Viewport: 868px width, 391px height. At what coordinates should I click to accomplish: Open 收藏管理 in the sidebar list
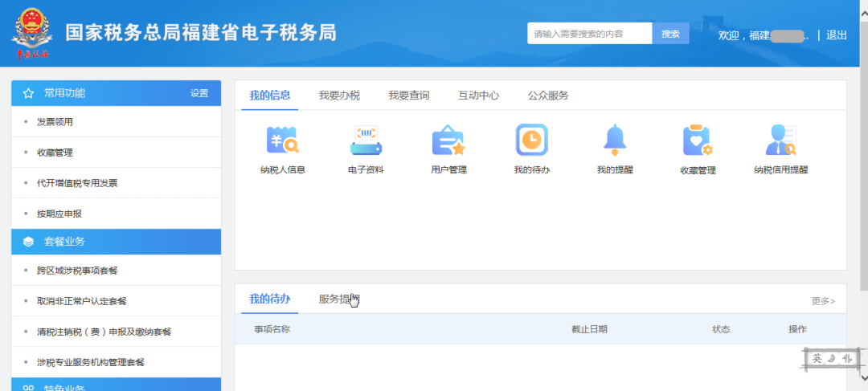(x=55, y=153)
